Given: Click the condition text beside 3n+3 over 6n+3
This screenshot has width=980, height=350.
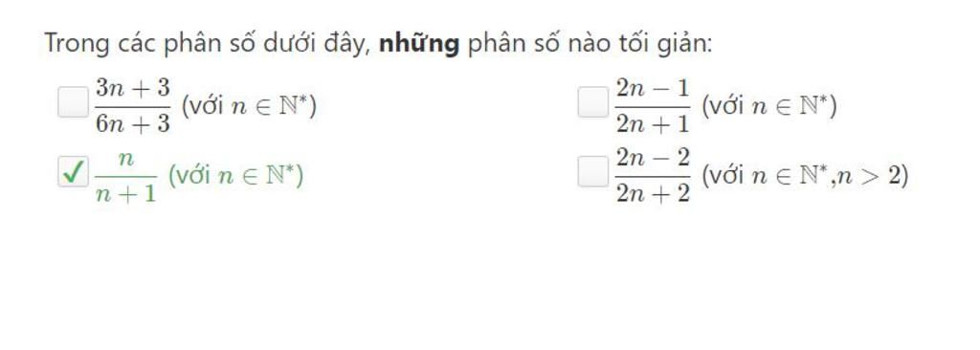Looking at the screenshot, I should 249,106.
